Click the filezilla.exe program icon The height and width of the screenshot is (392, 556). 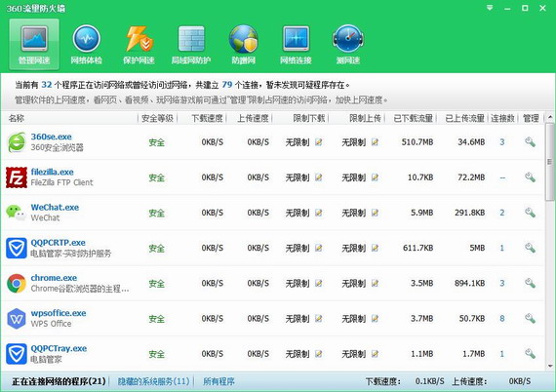coord(17,177)
